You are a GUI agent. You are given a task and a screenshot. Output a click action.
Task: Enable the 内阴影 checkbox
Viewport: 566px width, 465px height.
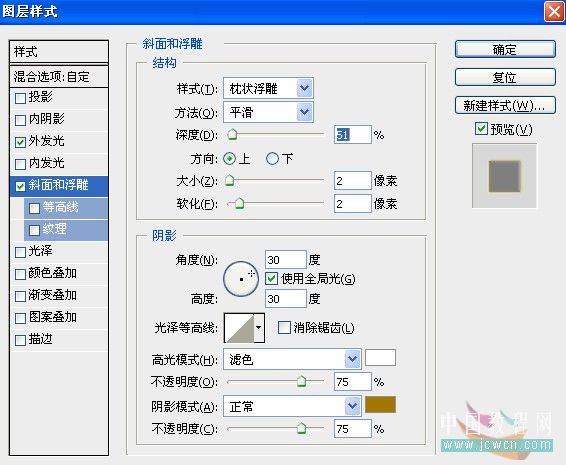pos(20,120)
